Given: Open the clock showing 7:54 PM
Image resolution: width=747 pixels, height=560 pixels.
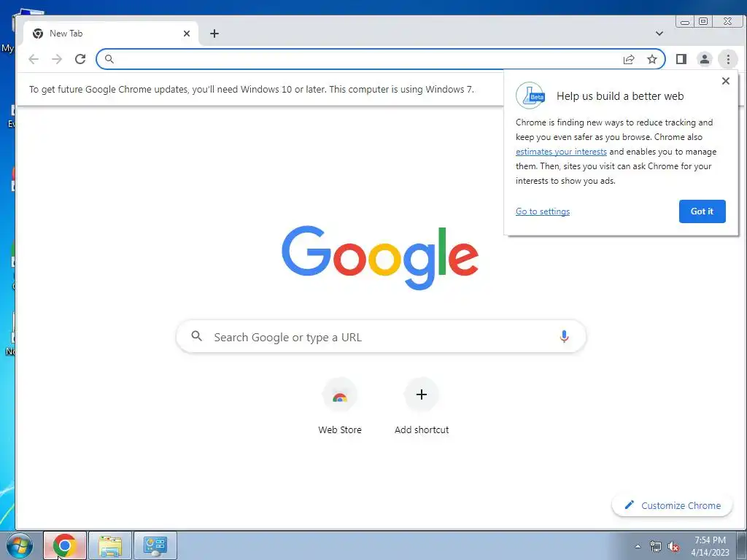Looking at the screenshot, I should tap(710, 546).
